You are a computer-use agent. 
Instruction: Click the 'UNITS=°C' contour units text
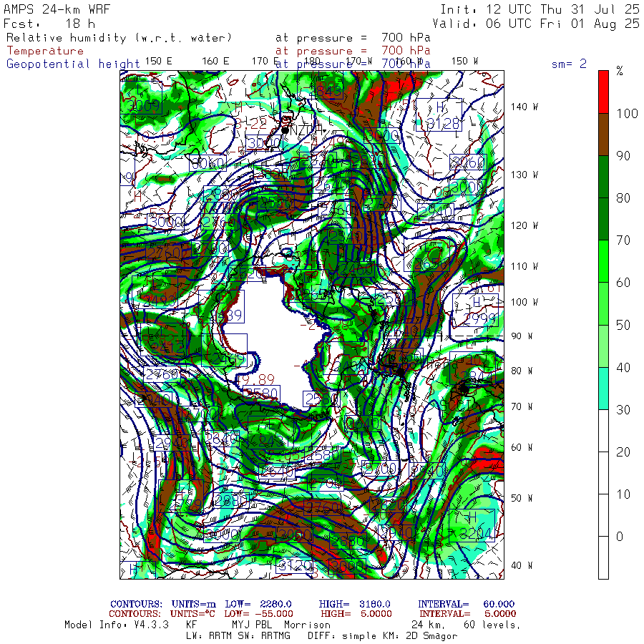click(x=192, y=614)
